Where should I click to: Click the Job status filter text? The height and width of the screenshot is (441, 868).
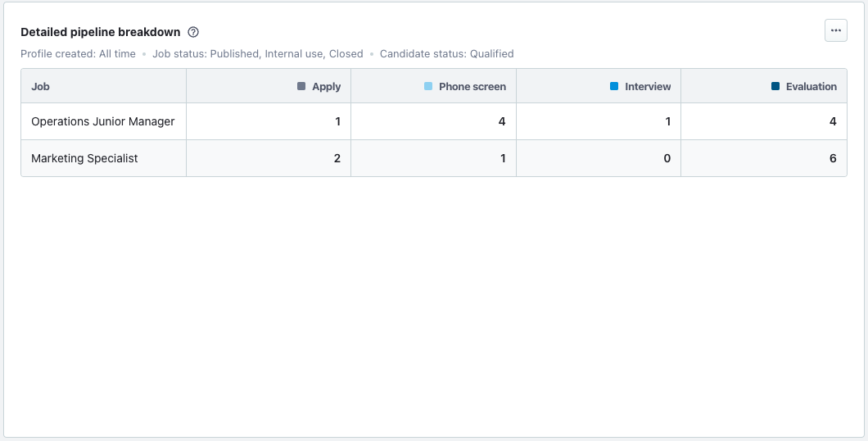point(257,54)
